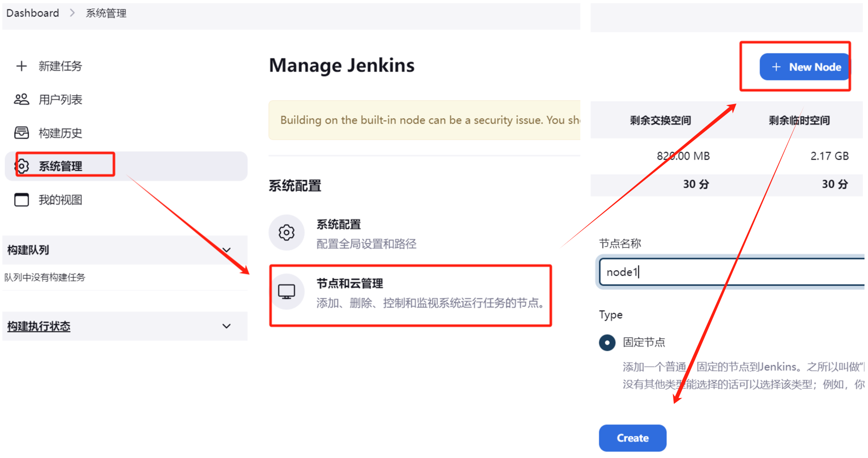Click the plus icon on New Node button
The image size is (868, 458).
point(776,67)
